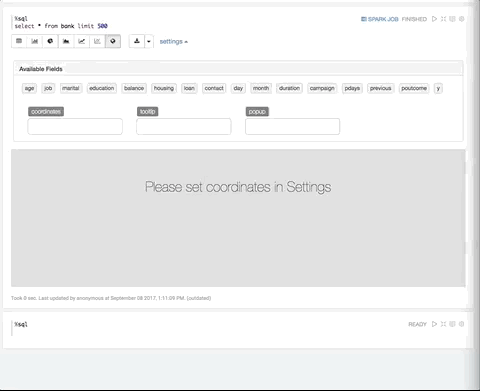Click the 'popup' label badge
The width and height of the screenshot is (480, 391).
coord(257,112)
